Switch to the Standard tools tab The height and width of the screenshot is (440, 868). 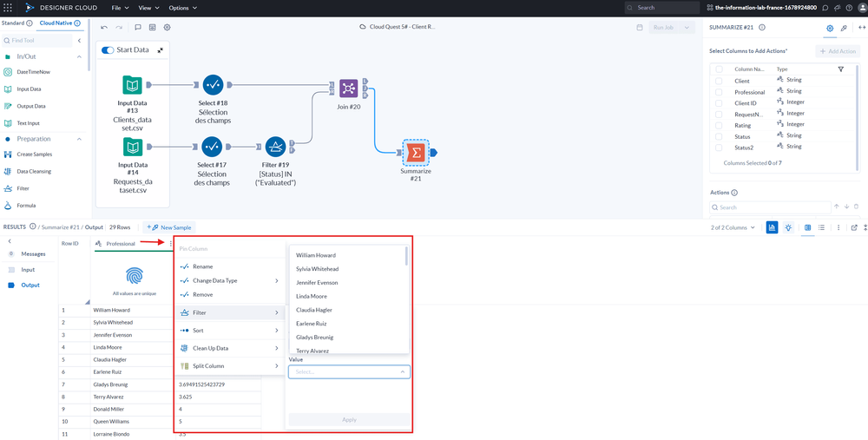(13, 23)
